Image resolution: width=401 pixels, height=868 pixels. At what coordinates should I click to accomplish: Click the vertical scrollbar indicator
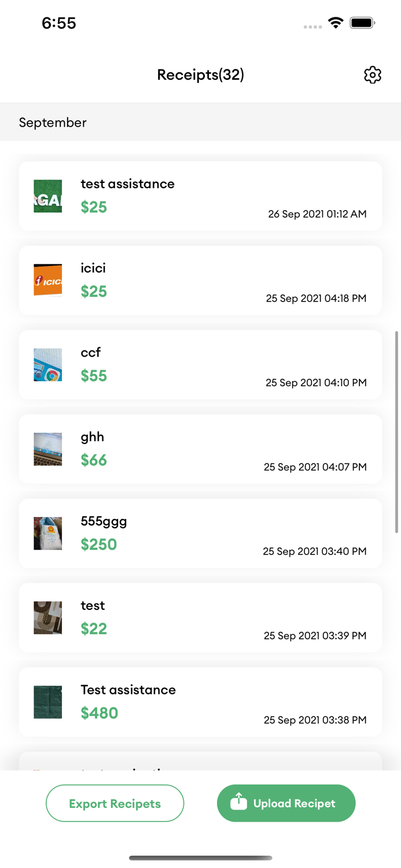click(397, 432)
